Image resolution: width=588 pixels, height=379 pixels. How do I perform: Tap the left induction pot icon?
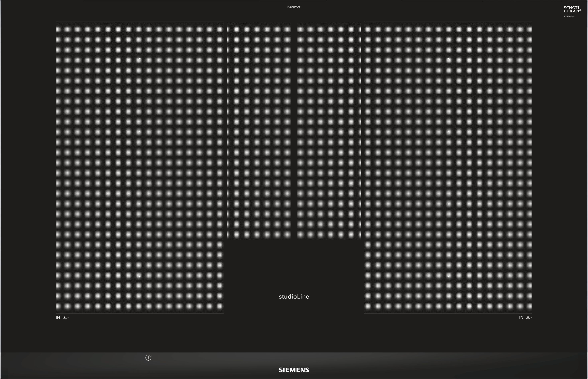click(x=65, y=317)
